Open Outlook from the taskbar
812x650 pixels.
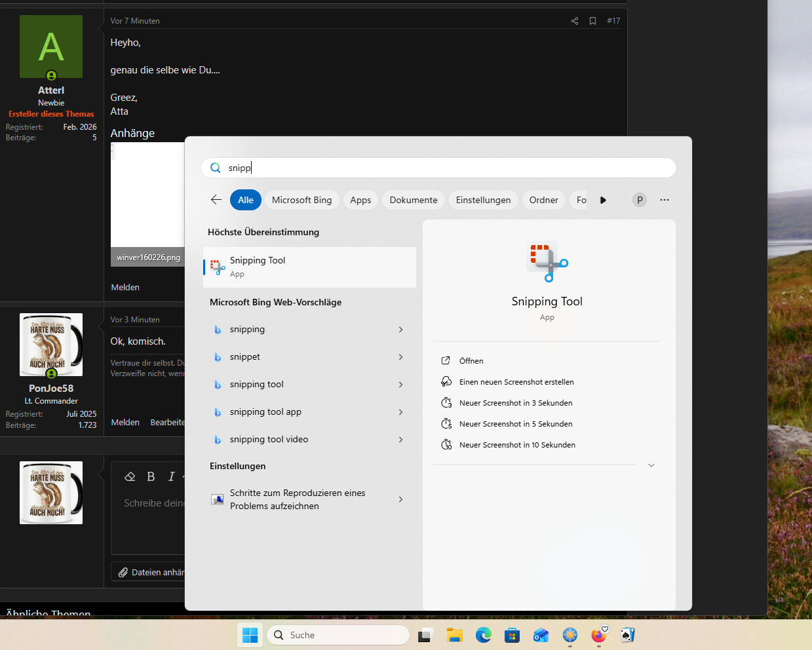click(541, 635)
